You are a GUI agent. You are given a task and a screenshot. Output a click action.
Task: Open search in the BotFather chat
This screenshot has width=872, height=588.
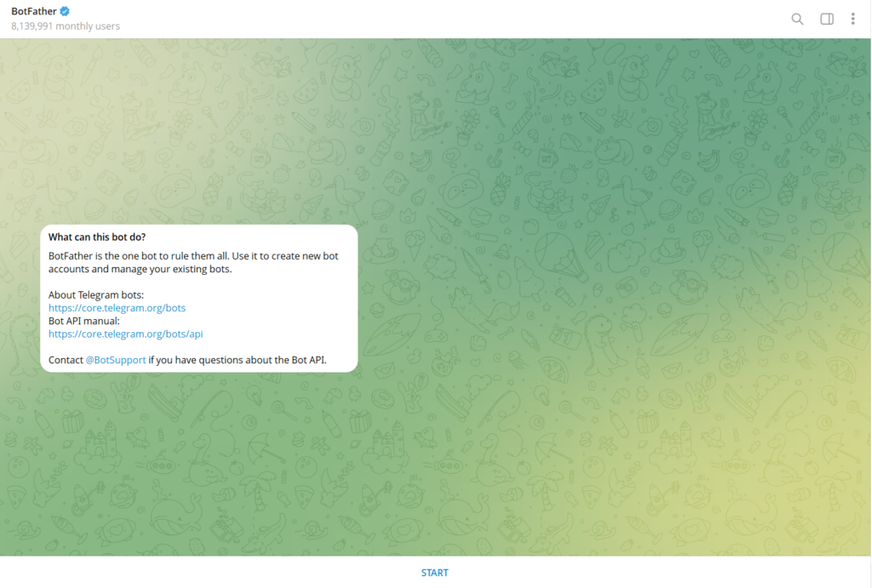797,19
